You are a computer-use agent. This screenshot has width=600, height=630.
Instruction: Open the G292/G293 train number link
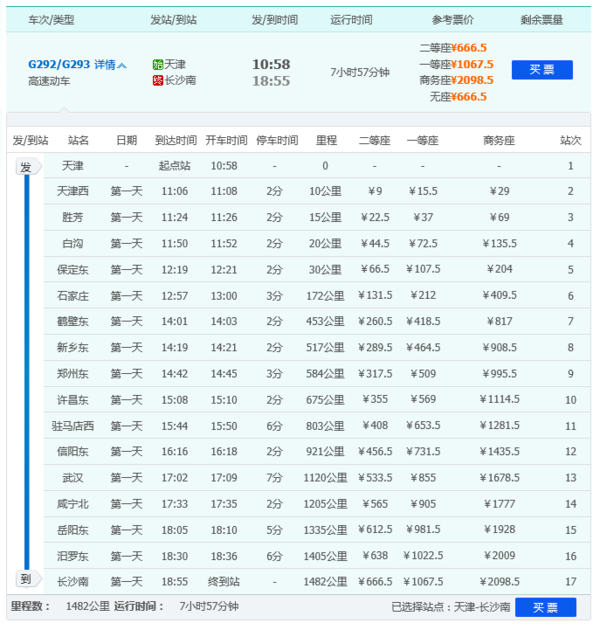coord(59,64)
